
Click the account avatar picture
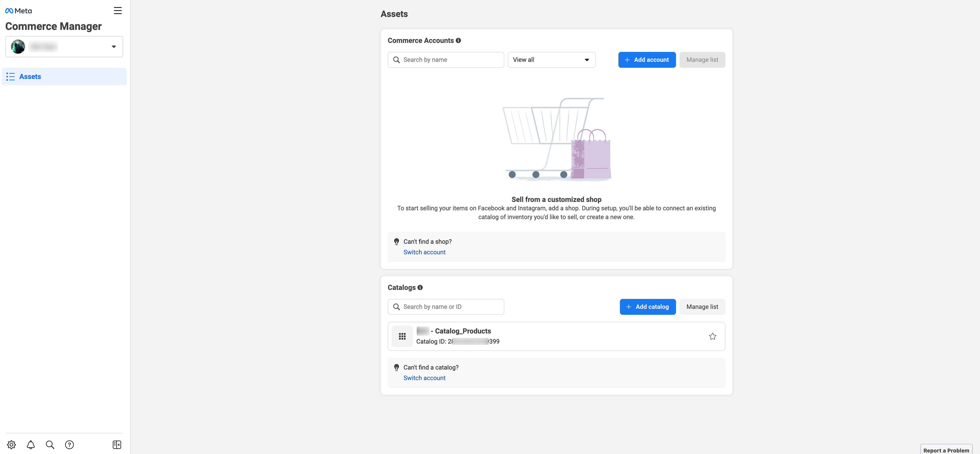tap(18, 46)
